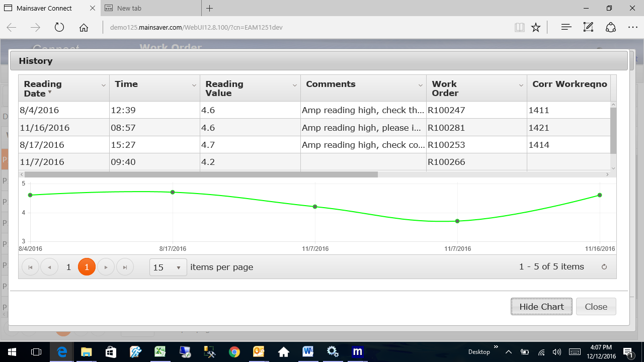
Task: Select current page 1 in pager
Action: click(87, 267)
